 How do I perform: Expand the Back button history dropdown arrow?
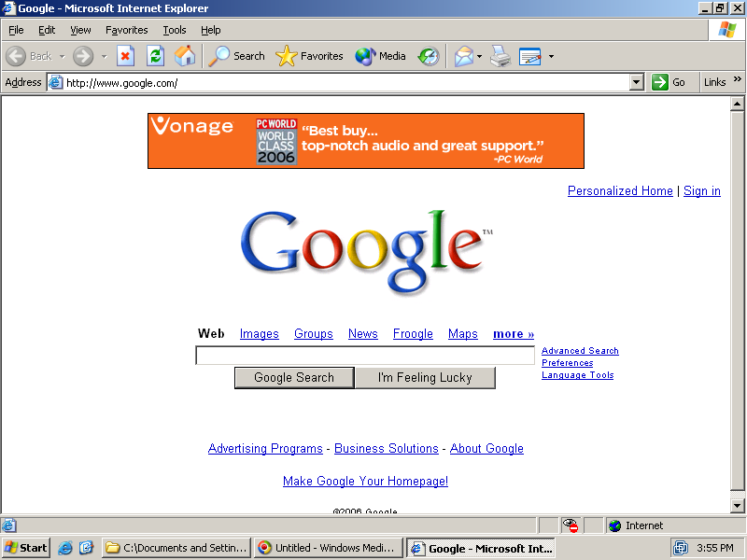pos(62,56)
